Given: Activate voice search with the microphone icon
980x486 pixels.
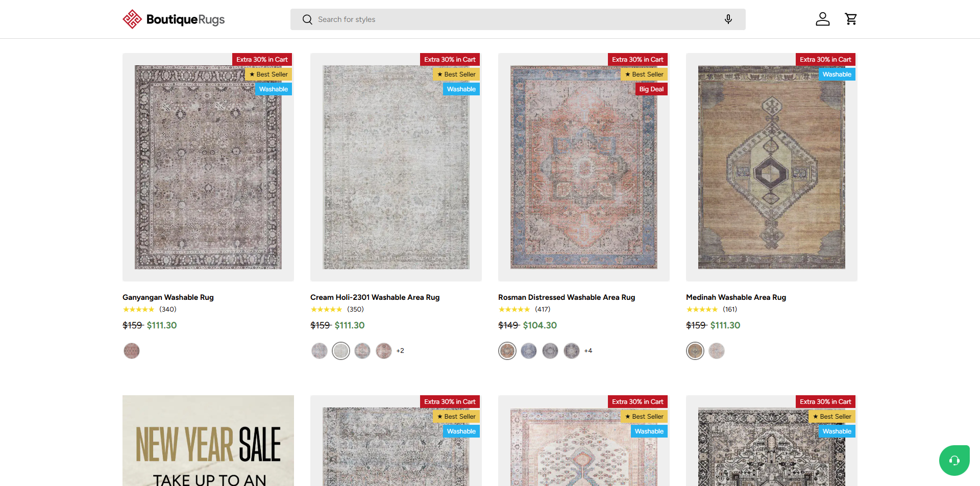Looking at the screenshot, I should pyautogui.click(x=728, y=19).
